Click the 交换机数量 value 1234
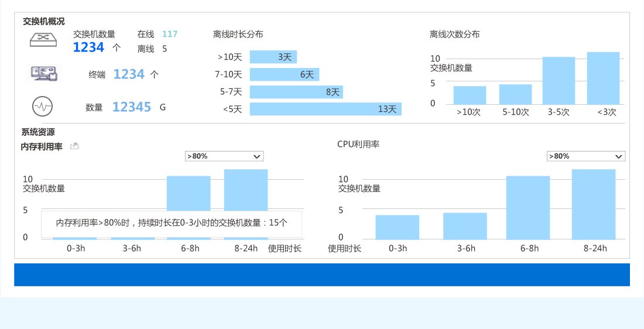Screen dimensions: 644x329 (88, 48)
